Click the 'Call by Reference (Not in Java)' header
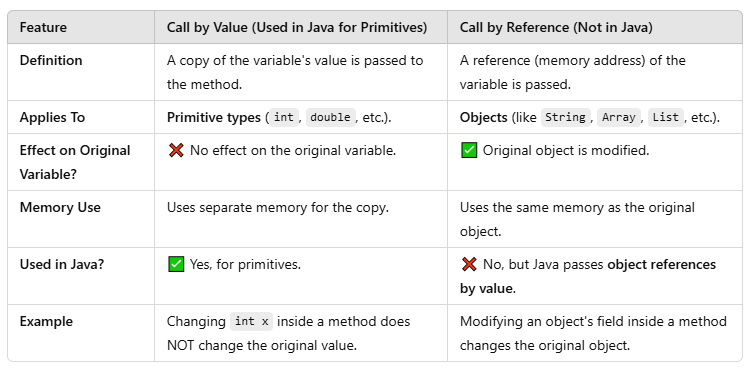The height and width of the screenshot is (372, 756). click(556, 27)
